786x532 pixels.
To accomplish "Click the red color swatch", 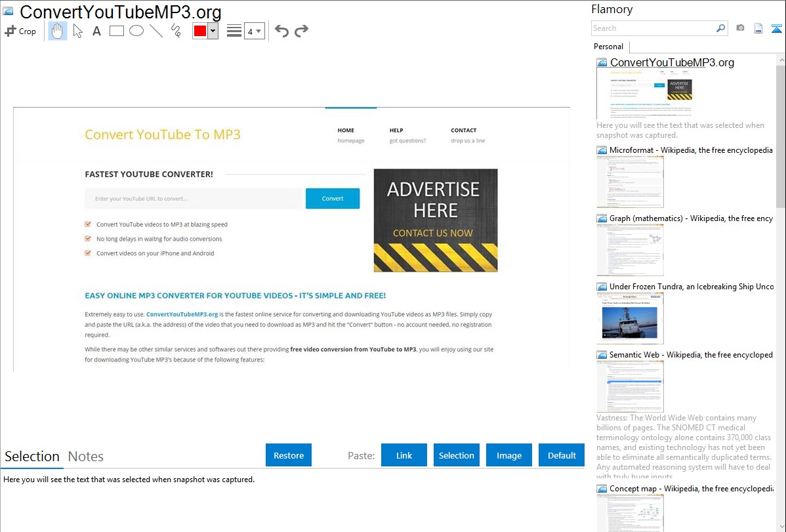I will 200,31.
